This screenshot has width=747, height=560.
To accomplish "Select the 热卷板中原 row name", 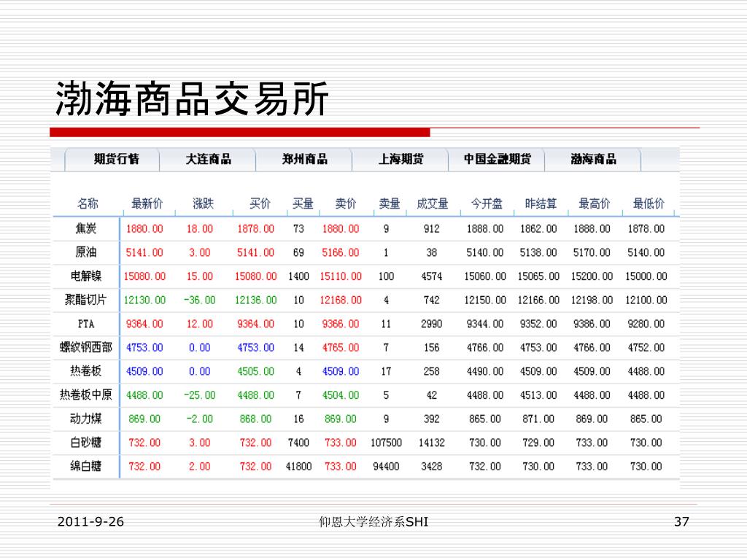I will click(x=86, y=395).
